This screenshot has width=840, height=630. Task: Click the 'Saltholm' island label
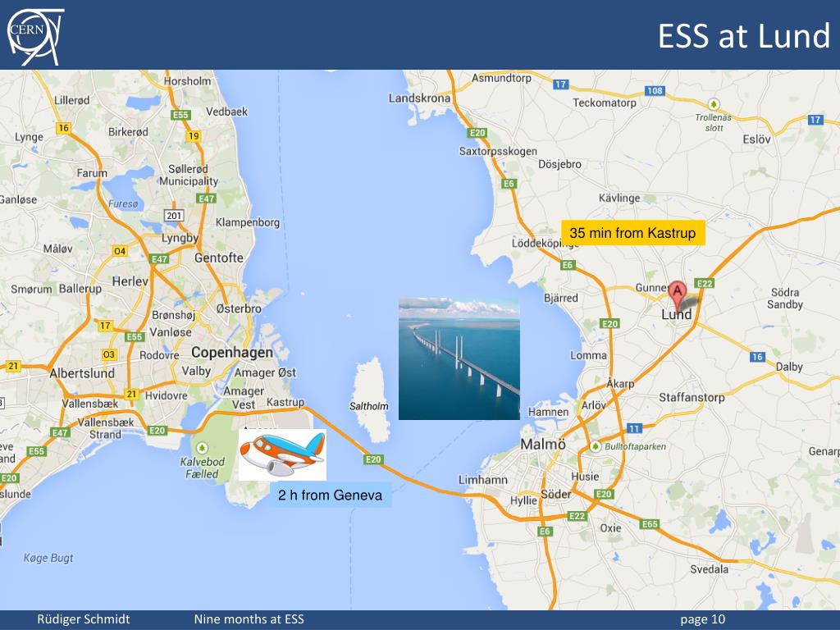(368, 406)
